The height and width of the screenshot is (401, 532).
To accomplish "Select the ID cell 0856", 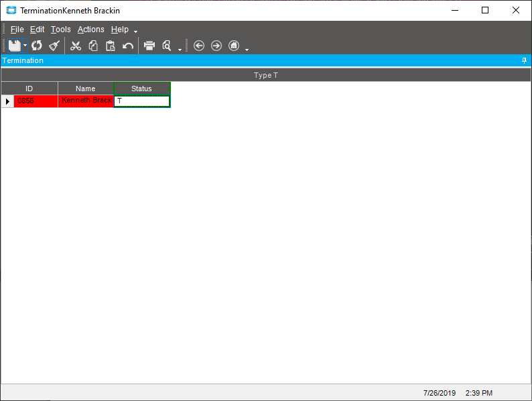I will [x=36, y=101].
